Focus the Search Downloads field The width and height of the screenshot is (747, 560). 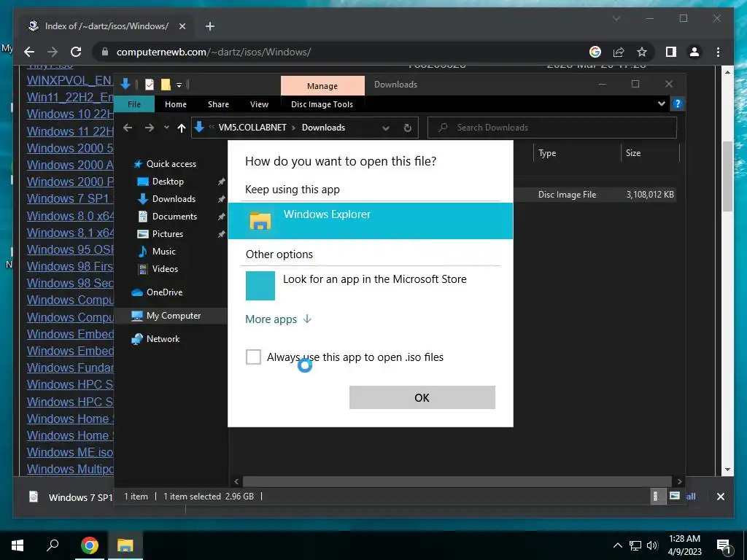[552, 128]
